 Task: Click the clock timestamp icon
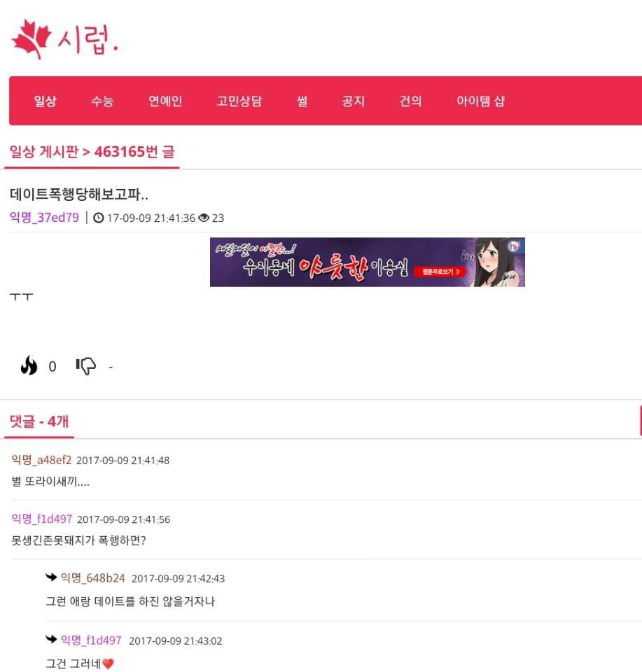tap(99, 218)
